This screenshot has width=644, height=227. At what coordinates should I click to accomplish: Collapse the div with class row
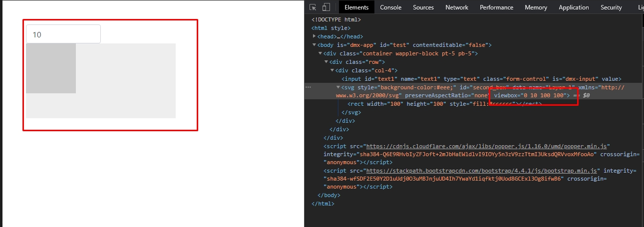[x=326, y=62]
